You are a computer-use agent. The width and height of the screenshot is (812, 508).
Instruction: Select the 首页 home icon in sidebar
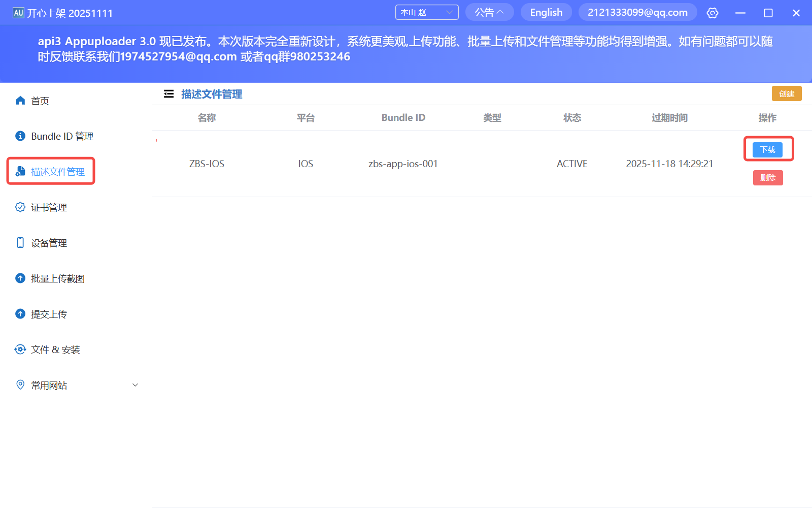pyautogui.click(x=20, y=100)
